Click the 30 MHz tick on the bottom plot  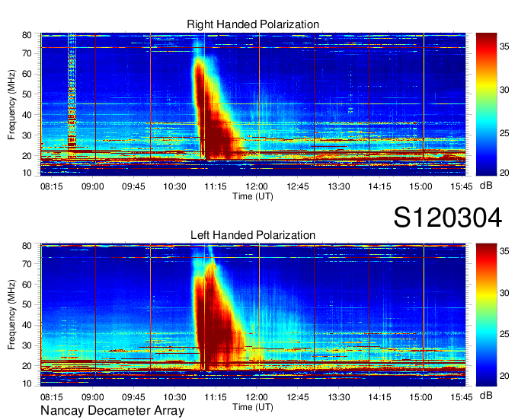[27, 345]
